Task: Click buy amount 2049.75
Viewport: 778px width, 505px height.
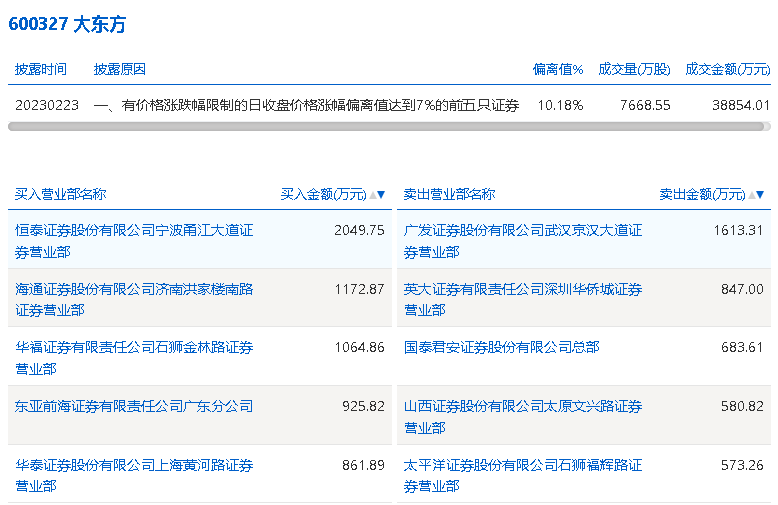Action: 359,230
